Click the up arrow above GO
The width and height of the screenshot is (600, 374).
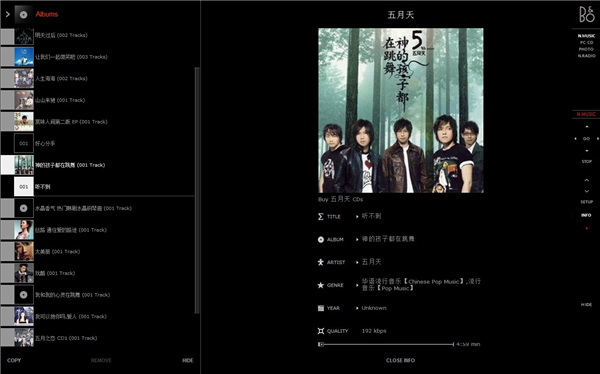pyautogui.click(x=587, y=127)
